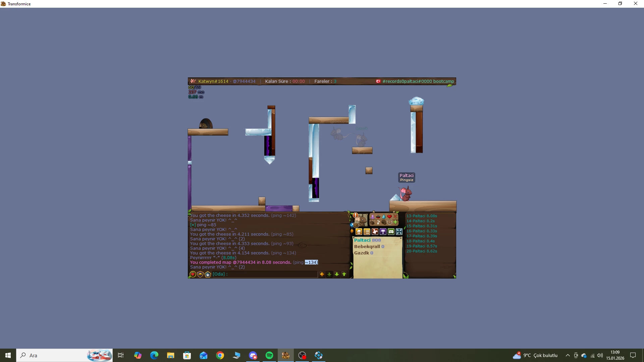This screenshot has height=362, width=644.
Task: Click the map code @7944434 in the top bar
Action: [244, 81]
